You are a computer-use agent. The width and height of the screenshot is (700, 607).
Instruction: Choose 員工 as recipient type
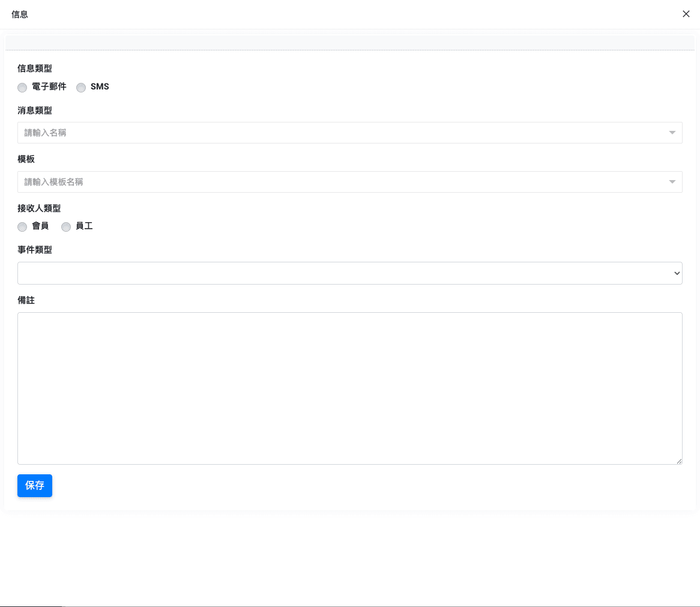coord(66,227)
